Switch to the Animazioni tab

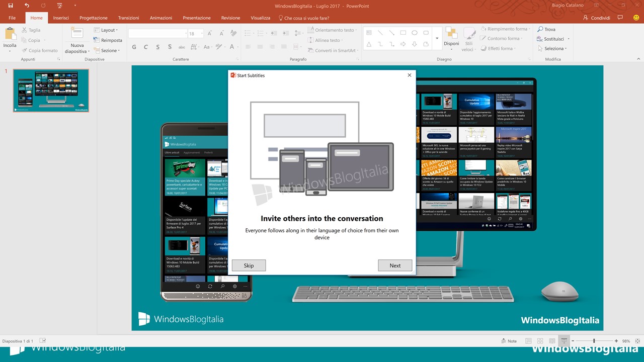click(x=161, y=18)
